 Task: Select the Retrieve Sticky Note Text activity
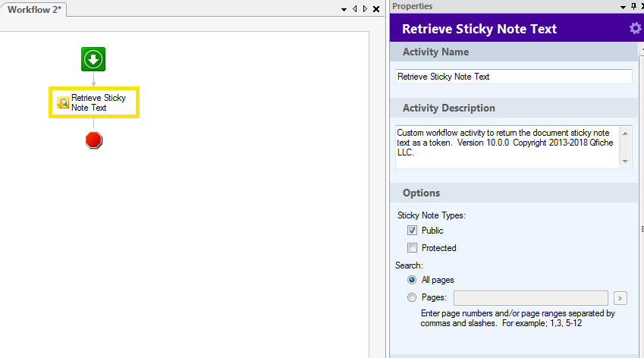[x=94, y=102]
